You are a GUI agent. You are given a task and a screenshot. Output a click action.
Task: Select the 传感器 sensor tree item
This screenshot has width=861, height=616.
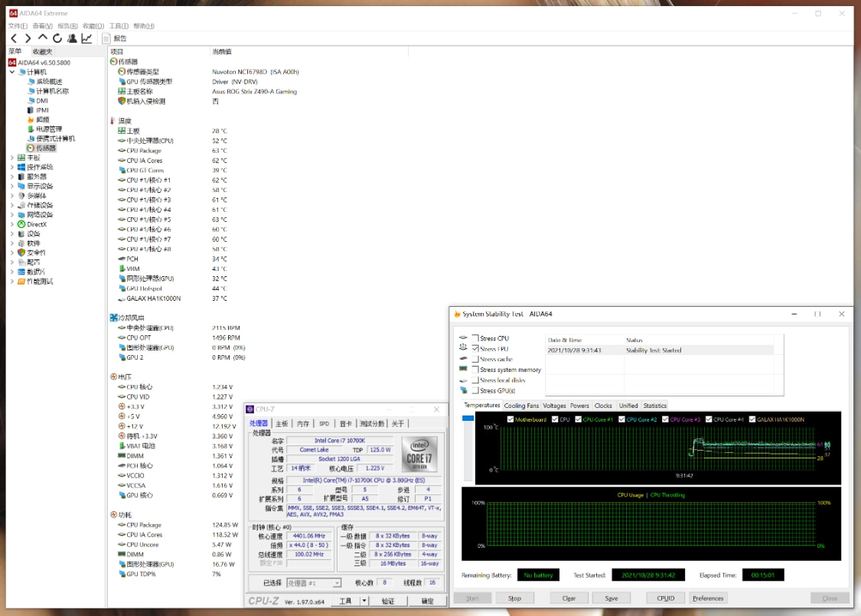pos(47,148)
